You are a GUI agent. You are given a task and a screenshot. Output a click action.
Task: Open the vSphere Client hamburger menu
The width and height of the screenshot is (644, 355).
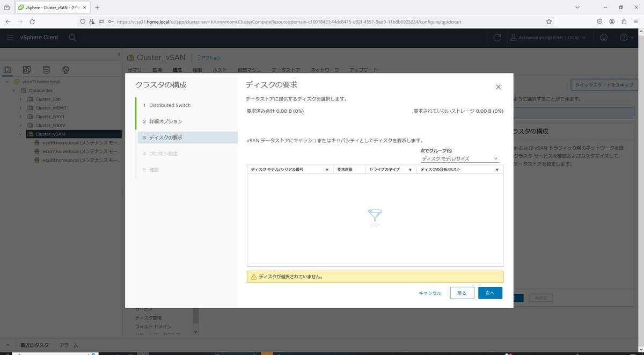pos(10,38)
